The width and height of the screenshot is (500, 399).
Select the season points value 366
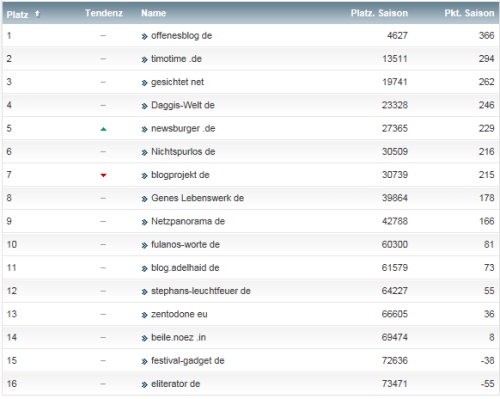[x=487, y=36]
